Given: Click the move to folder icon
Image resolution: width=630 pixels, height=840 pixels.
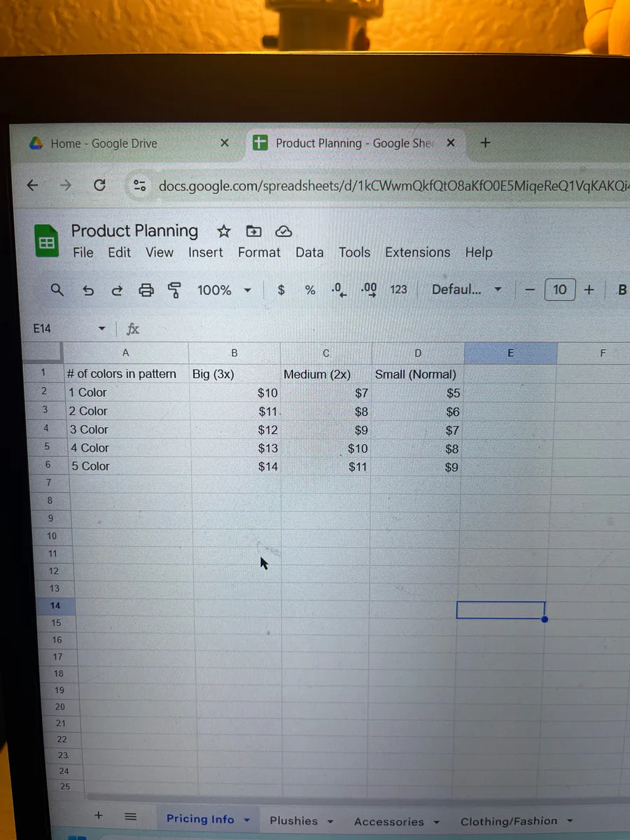Looking at the screenshot, I should (253, 231).
